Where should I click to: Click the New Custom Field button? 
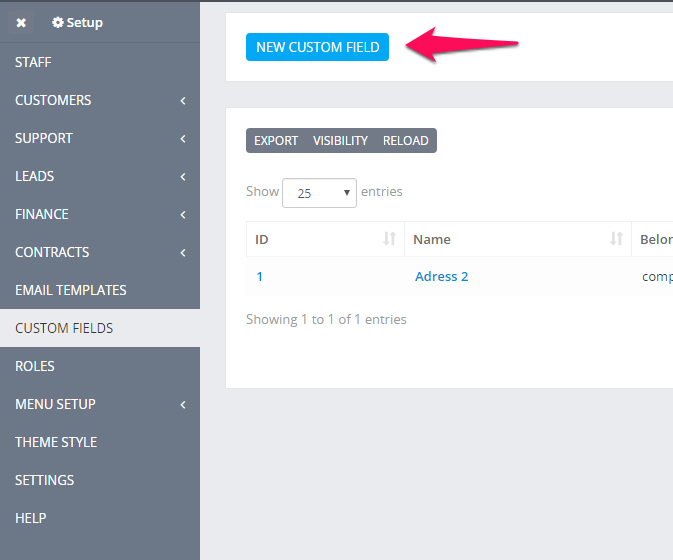tap(317, 47)
